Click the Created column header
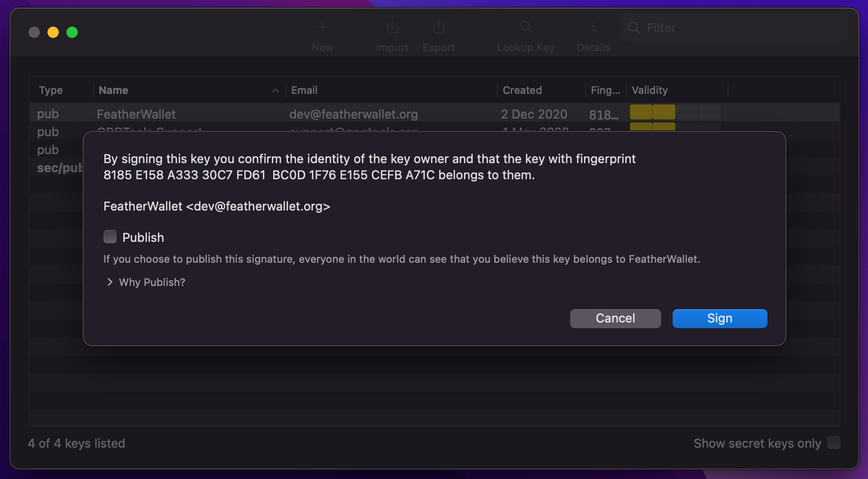Image resolution: width=868 pixels, height=479 pixels. pyautogui.click(x=522, y=90)
